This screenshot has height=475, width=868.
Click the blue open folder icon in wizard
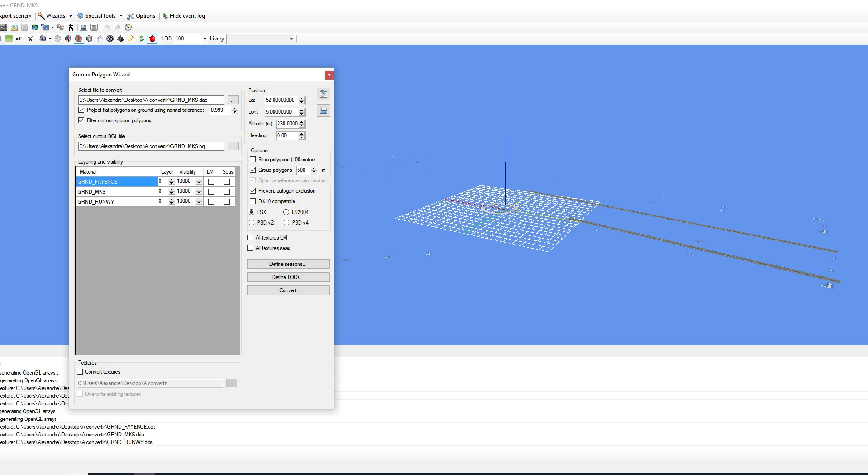tap(323, 110)
